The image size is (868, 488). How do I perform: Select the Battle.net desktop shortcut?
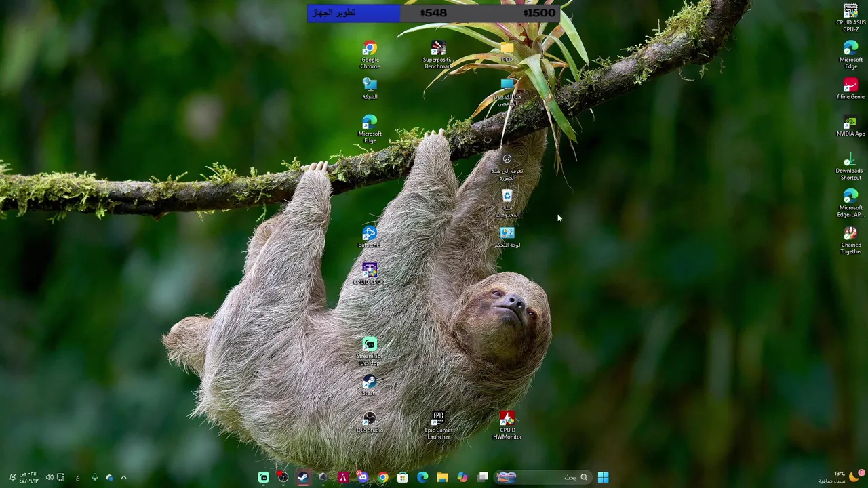[x=370, y=237]
